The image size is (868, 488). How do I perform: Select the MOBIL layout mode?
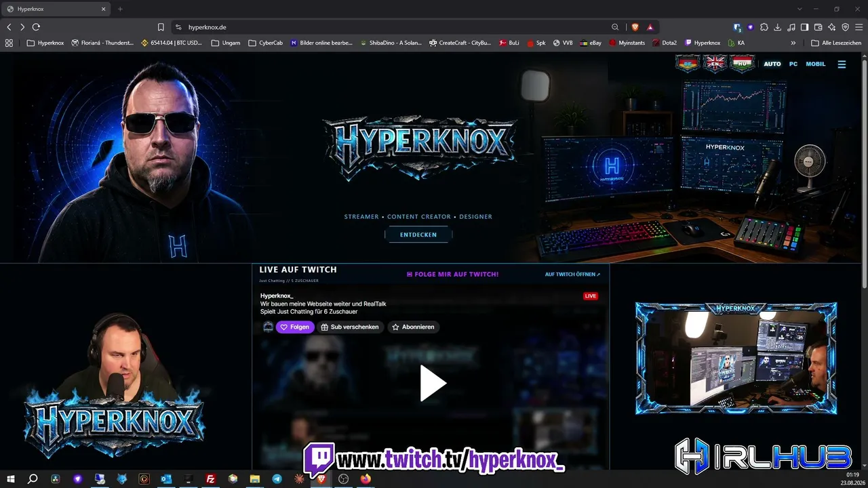click(x=816, y=64)
